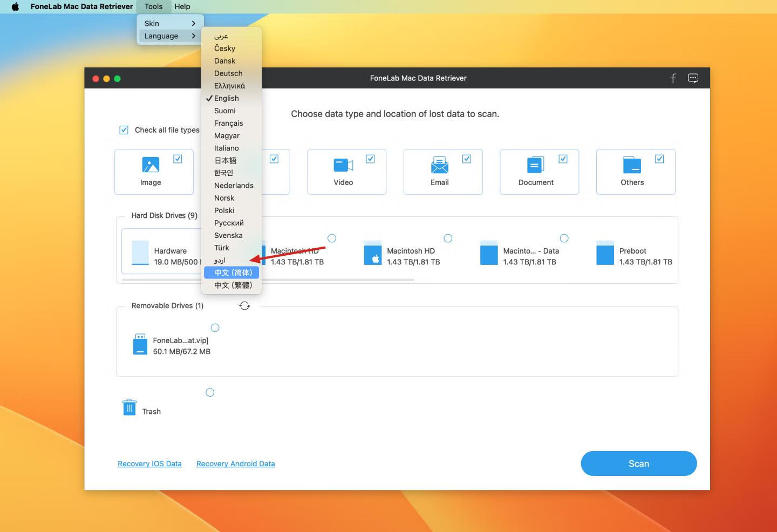Expand the Skin submenu

(x=170, y=23)
